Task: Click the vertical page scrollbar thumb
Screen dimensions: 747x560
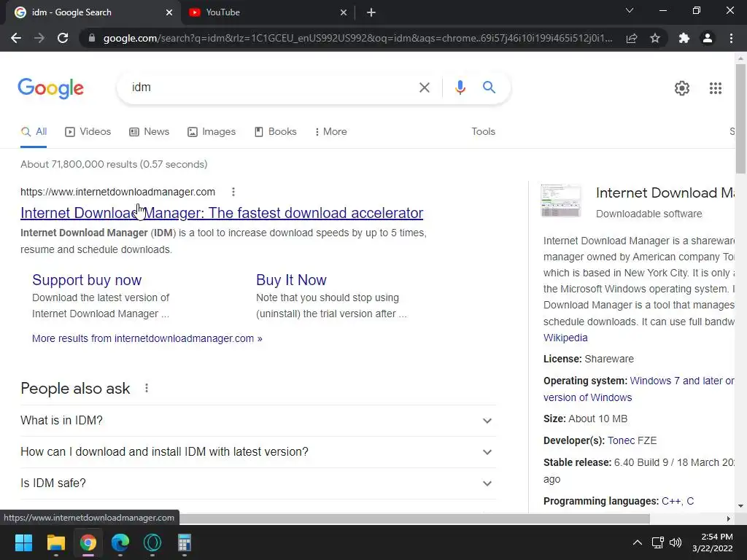Action: 740,119
